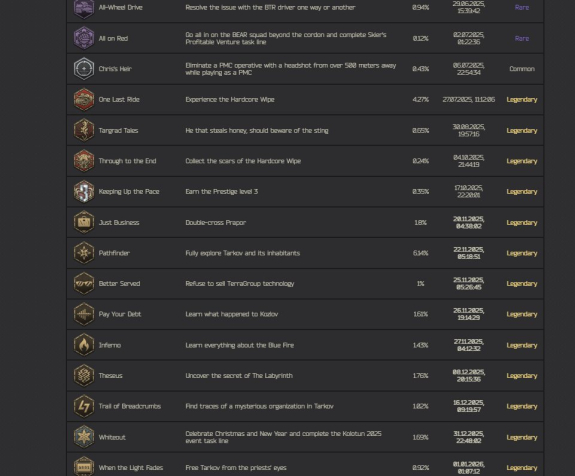This screenshot has height=476, width=575.
Task: Open the Theseus labyrinth badge icon
Action: point(84,376)
